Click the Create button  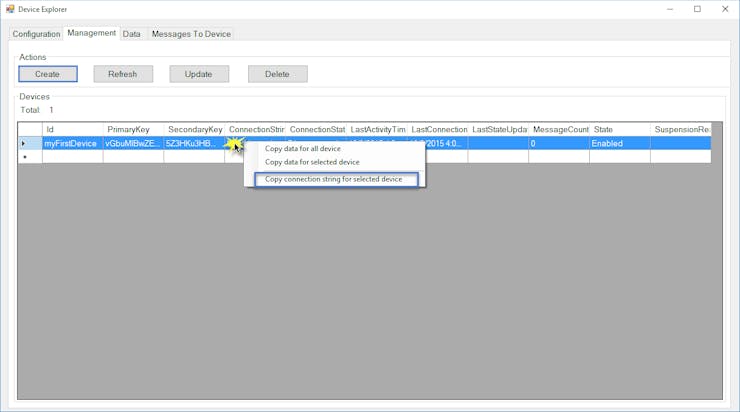click(x=48, y=74)
